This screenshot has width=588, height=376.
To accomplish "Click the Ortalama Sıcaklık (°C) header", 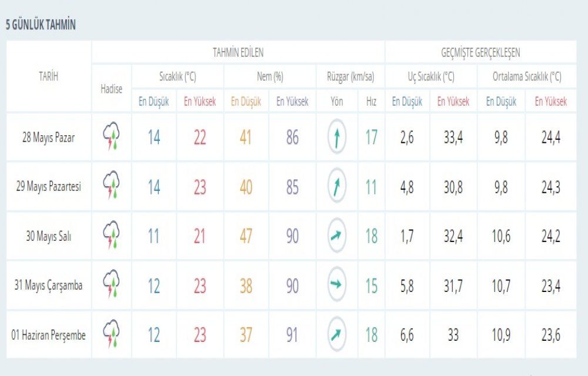I will 527,76.
